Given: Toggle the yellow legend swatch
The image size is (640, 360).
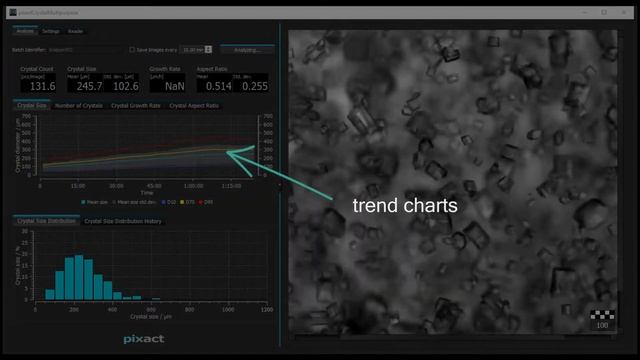Looking at the screenshot, I should [182, 202].
